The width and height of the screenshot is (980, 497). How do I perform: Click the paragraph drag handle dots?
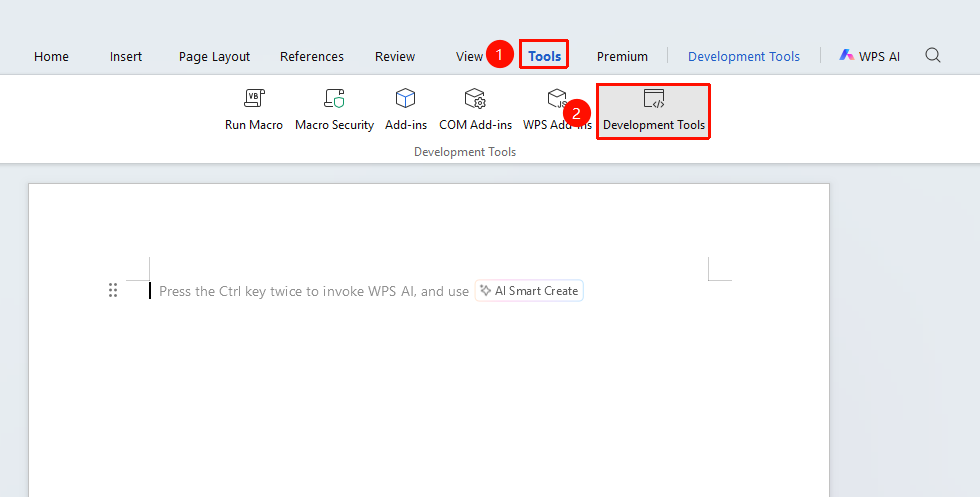pos(113,290)
